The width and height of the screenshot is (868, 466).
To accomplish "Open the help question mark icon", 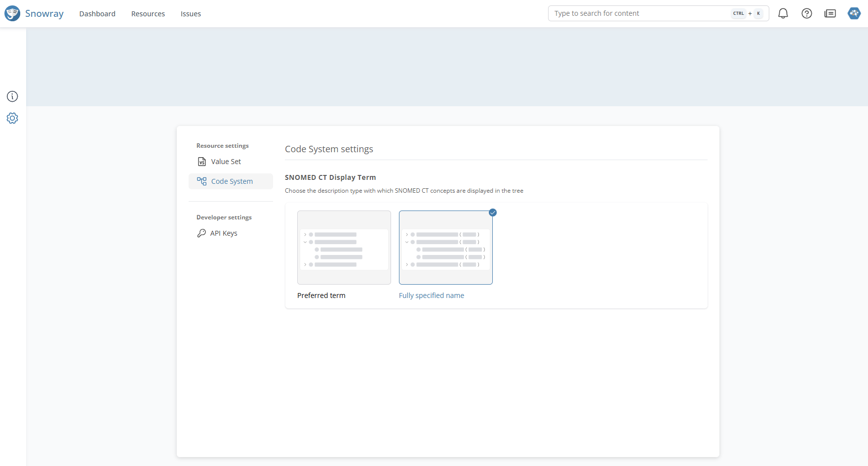I will click(x=807, y=13).
